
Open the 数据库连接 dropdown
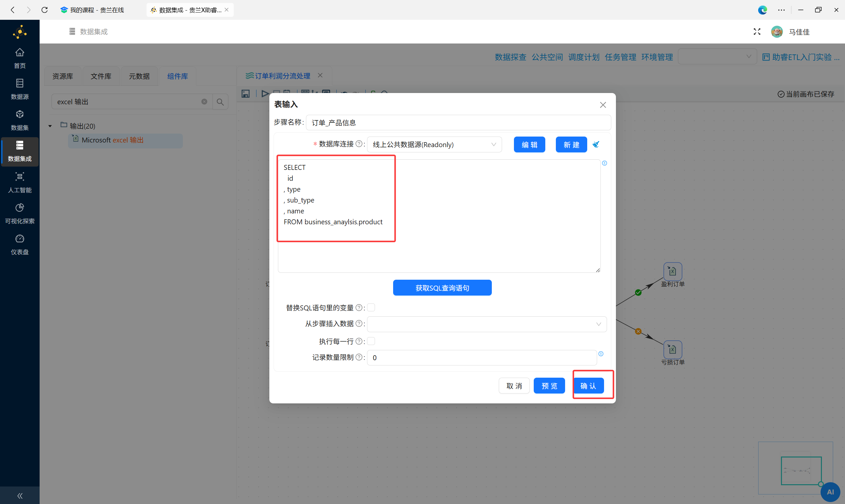point(434,144)
